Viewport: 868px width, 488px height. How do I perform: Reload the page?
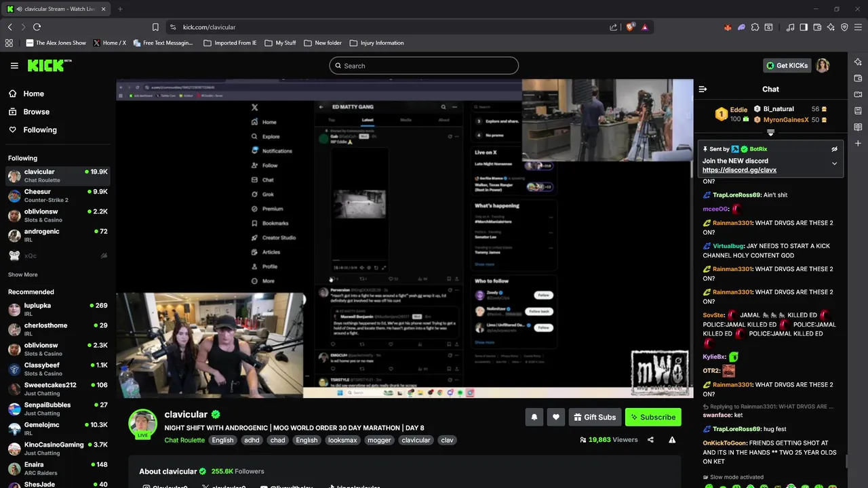tap(37, 27)
